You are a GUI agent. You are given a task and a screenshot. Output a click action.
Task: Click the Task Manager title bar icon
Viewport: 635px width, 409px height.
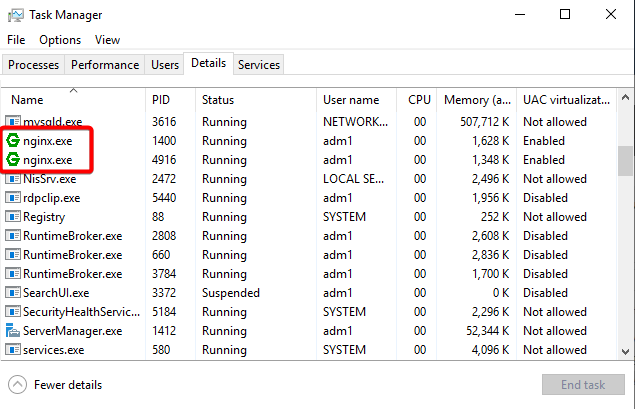pos(16,15)
